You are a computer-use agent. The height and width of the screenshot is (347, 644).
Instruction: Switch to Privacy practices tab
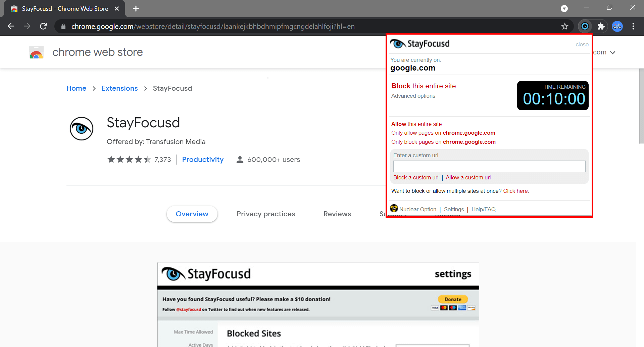pos(266,214)
